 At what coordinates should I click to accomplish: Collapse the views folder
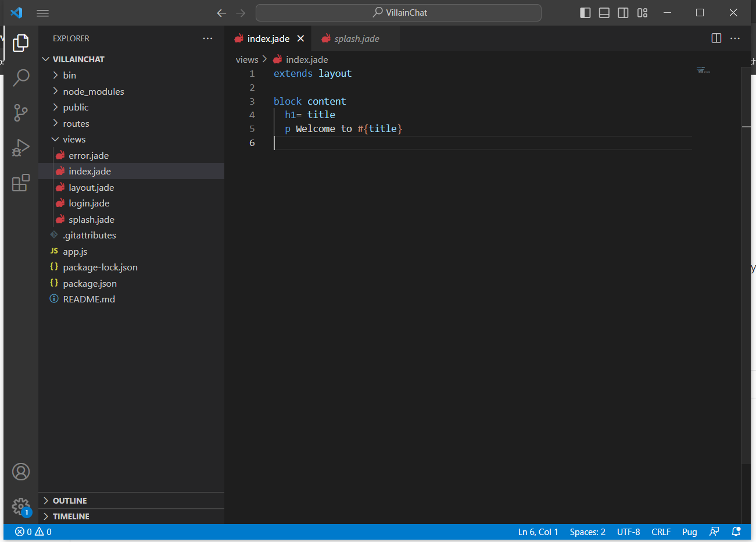[76, 139]
